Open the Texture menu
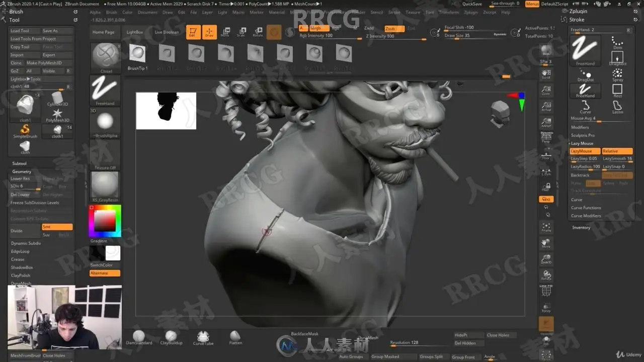 coord(413,12)
